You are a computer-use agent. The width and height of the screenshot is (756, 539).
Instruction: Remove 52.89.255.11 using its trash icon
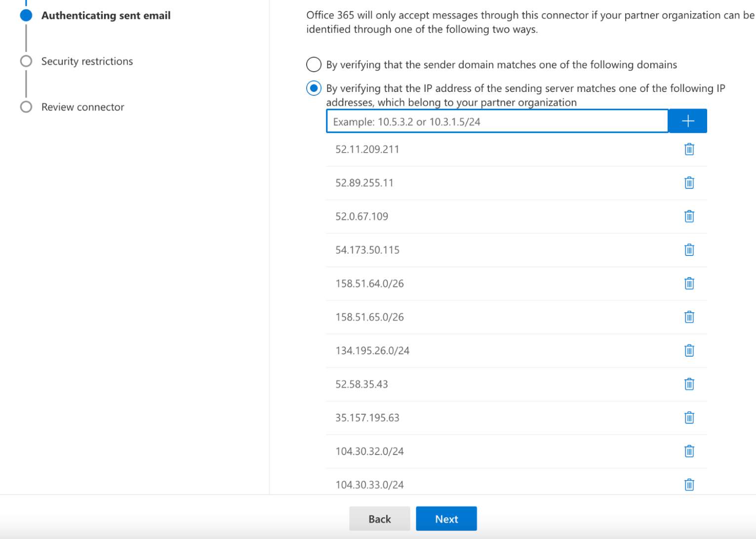click(x=689, y=182)
